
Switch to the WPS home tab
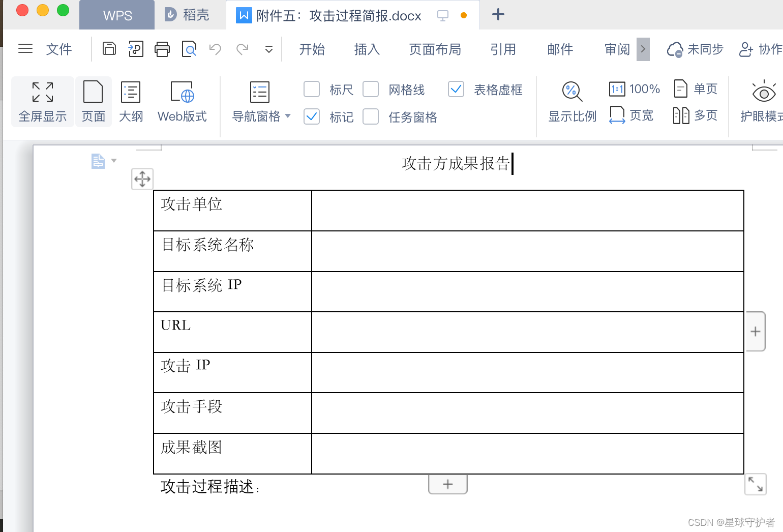click(117, 15)
